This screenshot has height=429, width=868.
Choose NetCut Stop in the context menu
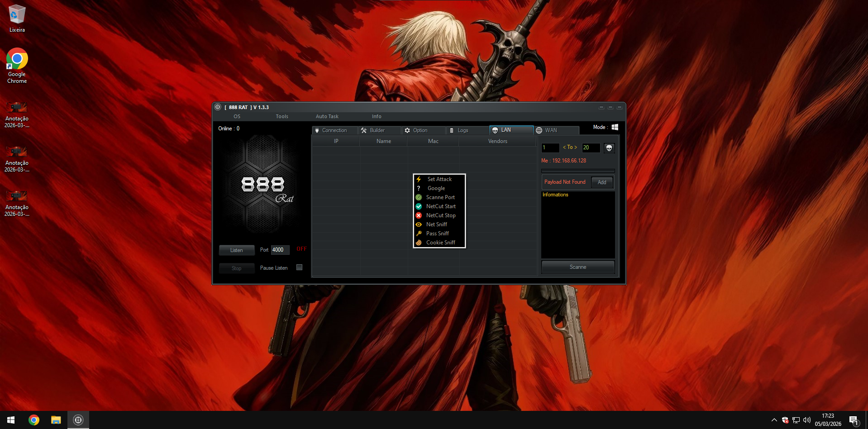click(x=439, y=215)
